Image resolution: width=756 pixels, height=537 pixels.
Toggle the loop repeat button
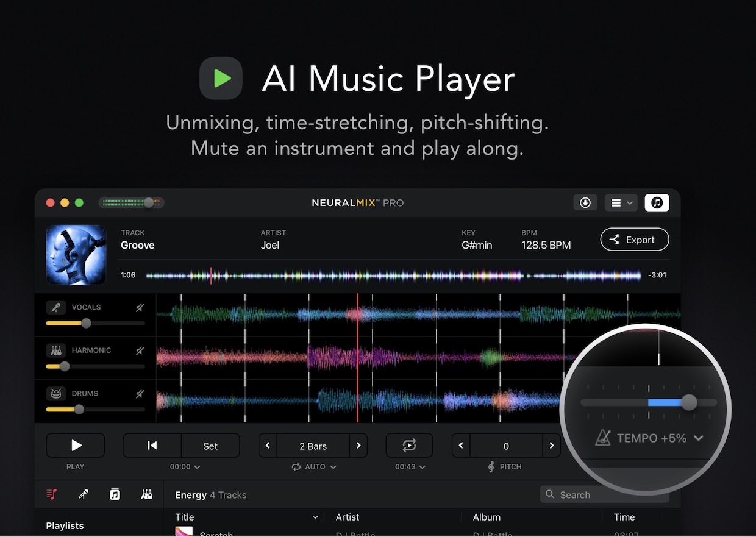[x=409, y=446]
